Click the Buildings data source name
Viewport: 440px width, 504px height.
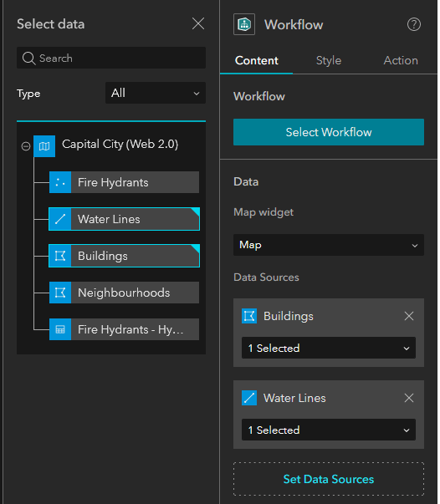click(x=289, y=316)
